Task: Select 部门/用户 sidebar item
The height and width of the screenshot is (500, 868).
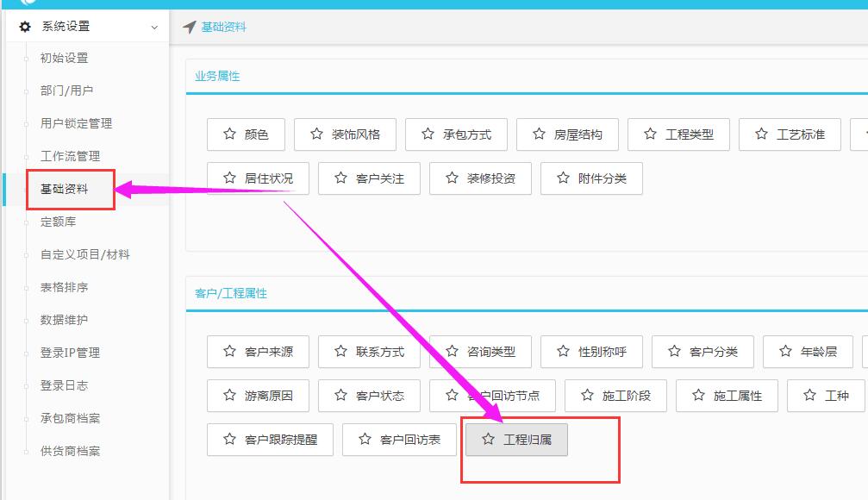Action: tap(66, 91)
